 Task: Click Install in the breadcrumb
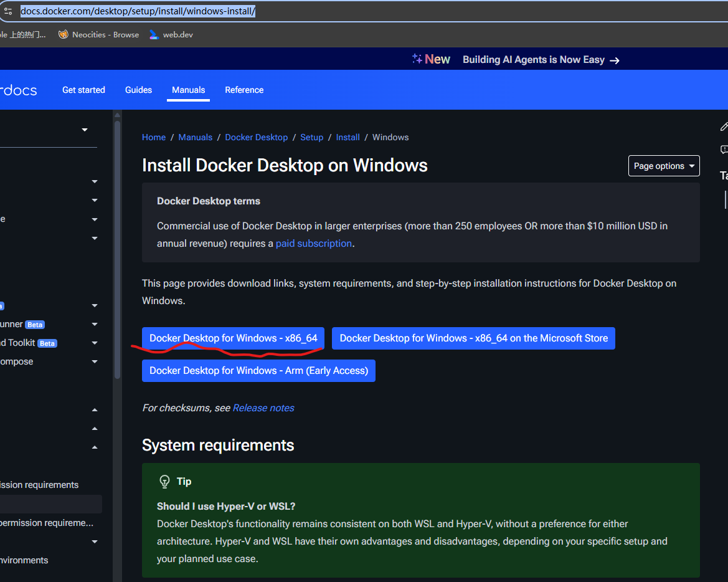coord(347,137)
